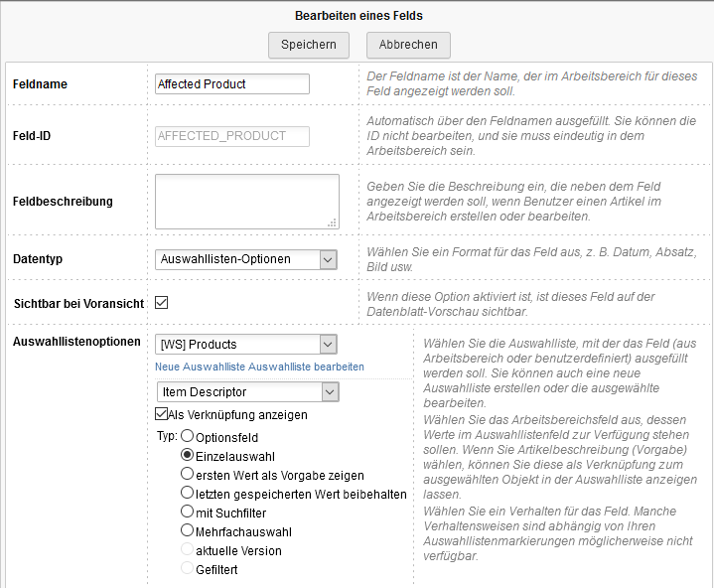Select the Einzelauswahl radio button
Viewport: 714px width, 588px height.
click(x=187, y=454)
